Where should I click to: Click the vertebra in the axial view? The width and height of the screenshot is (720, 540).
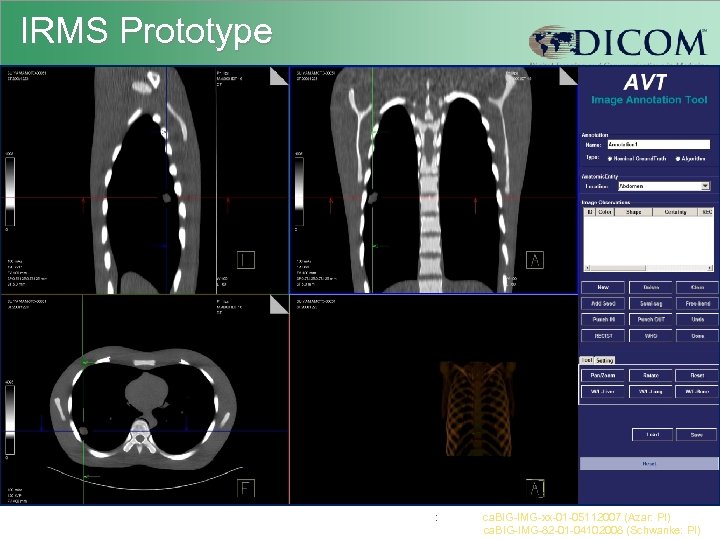click(x=141, y=436)
